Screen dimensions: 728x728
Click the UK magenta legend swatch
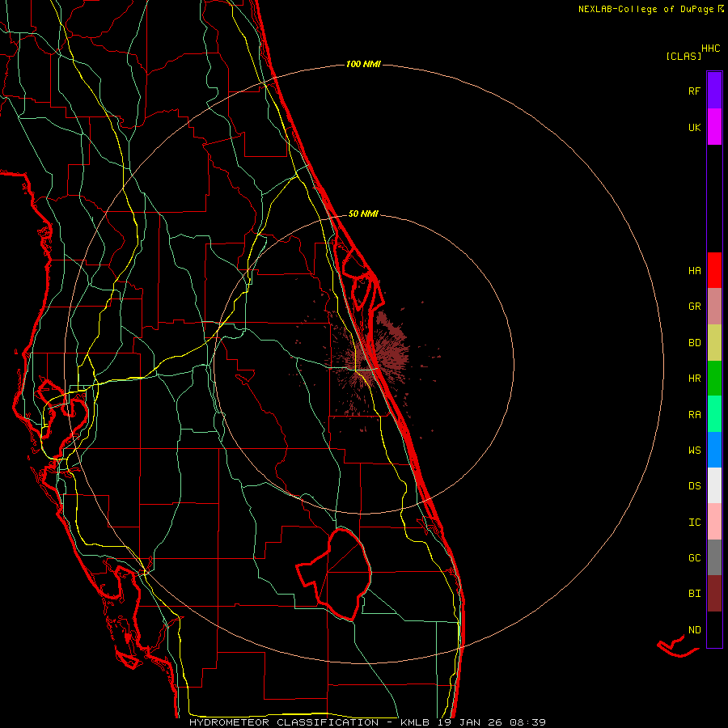click(x=714, y=127)
